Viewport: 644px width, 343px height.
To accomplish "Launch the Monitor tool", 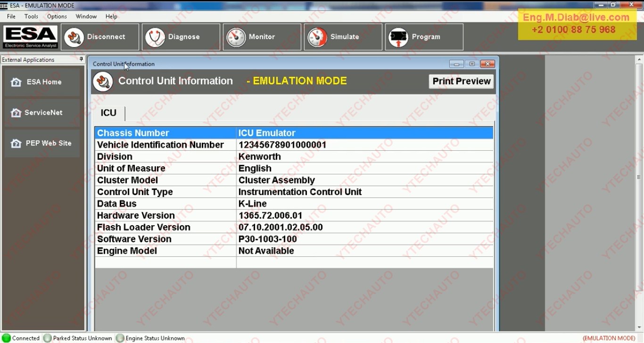I will [x=262, y=37].
